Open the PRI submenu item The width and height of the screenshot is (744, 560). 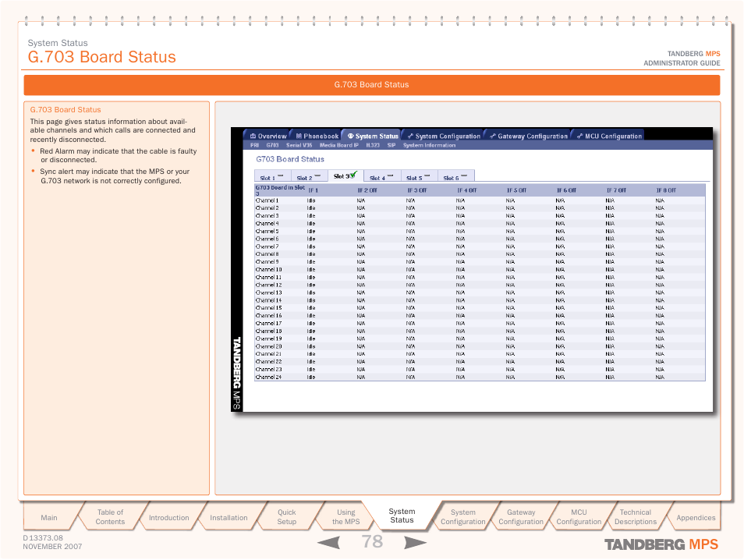click(x=254, y=145)
